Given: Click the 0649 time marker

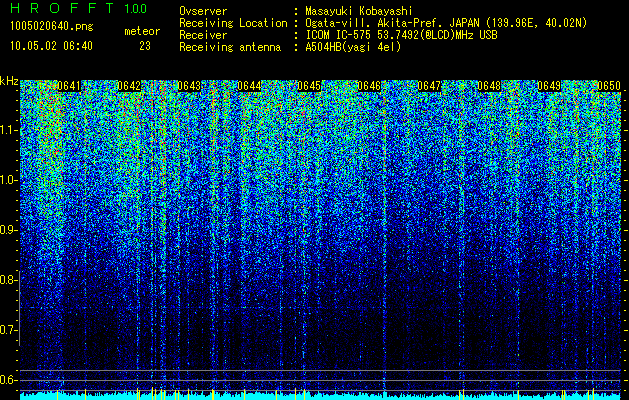Looking at the screenshot, I should (549, 86).
